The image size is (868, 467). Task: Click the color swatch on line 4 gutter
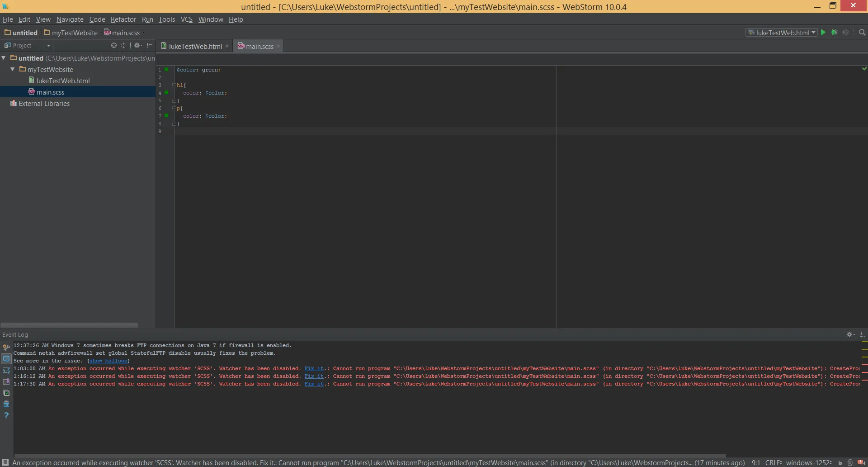(x=167, y=92)
